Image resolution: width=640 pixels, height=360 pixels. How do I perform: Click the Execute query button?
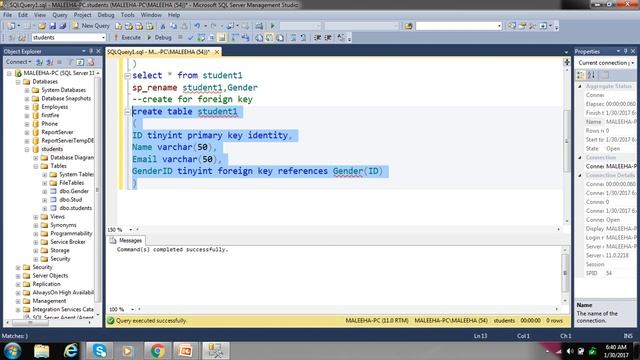[x=127, y=38]
